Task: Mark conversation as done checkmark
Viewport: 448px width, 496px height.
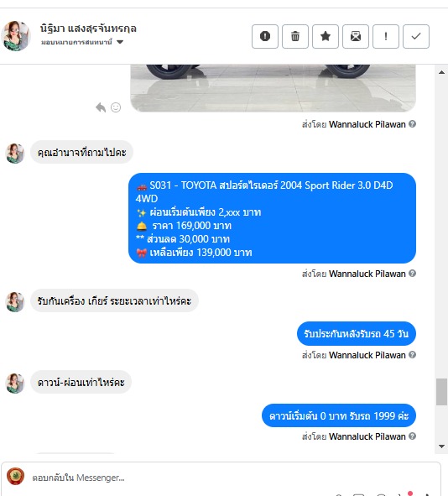Action: tap(416, 36)
